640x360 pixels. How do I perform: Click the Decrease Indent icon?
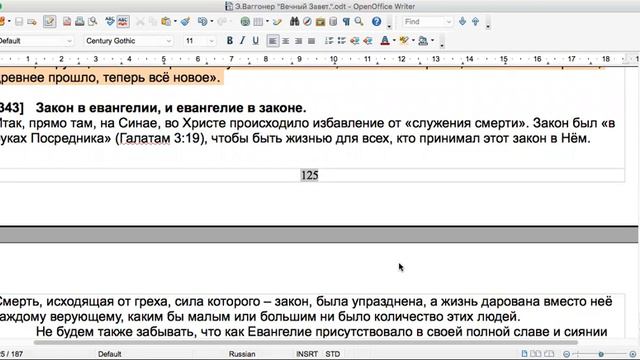click(355, 41)
